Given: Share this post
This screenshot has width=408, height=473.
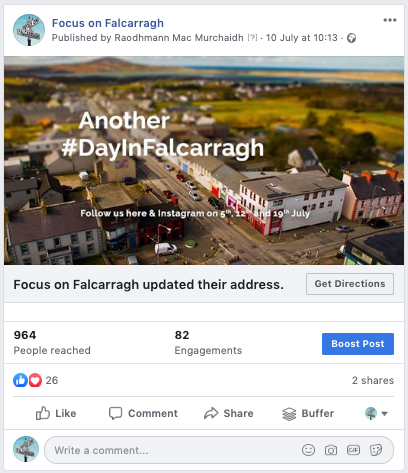Looking at the screenshot, I should pos(229,413).
